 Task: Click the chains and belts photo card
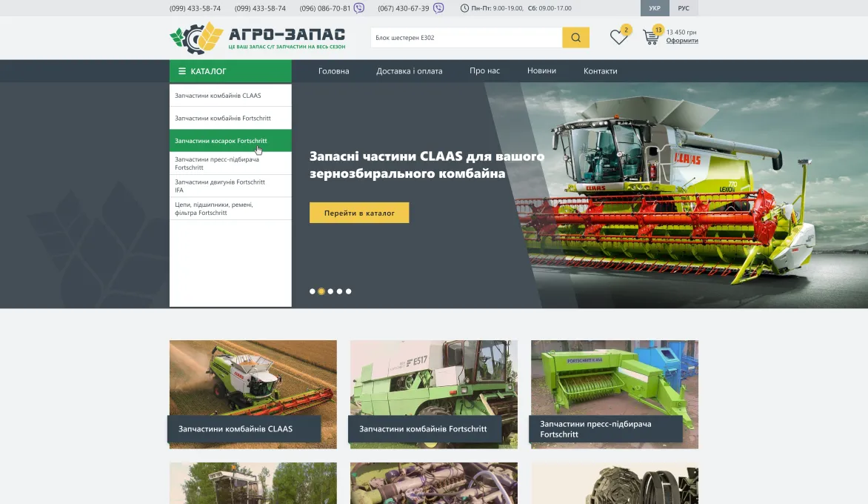pyautogui.click(x=615, y=483)
